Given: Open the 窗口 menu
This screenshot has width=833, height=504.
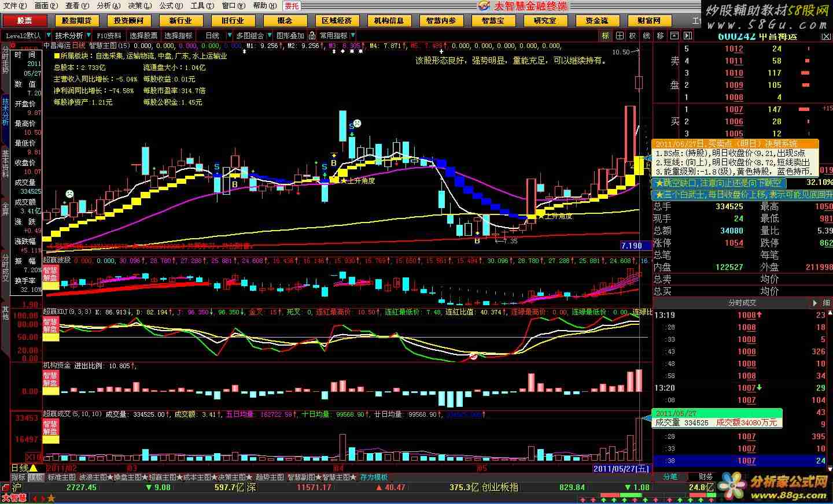Looking at the screenshot, I should 233,6.
